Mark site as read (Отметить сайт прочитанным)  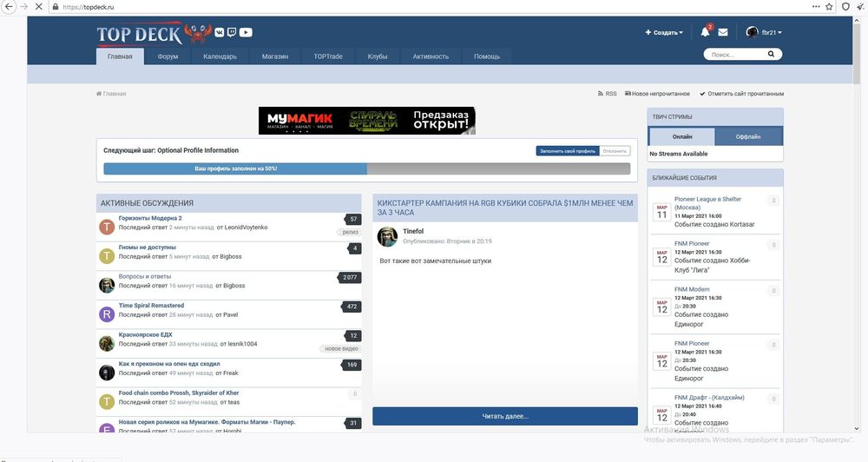pyautogui.click(x=740, y=94)
